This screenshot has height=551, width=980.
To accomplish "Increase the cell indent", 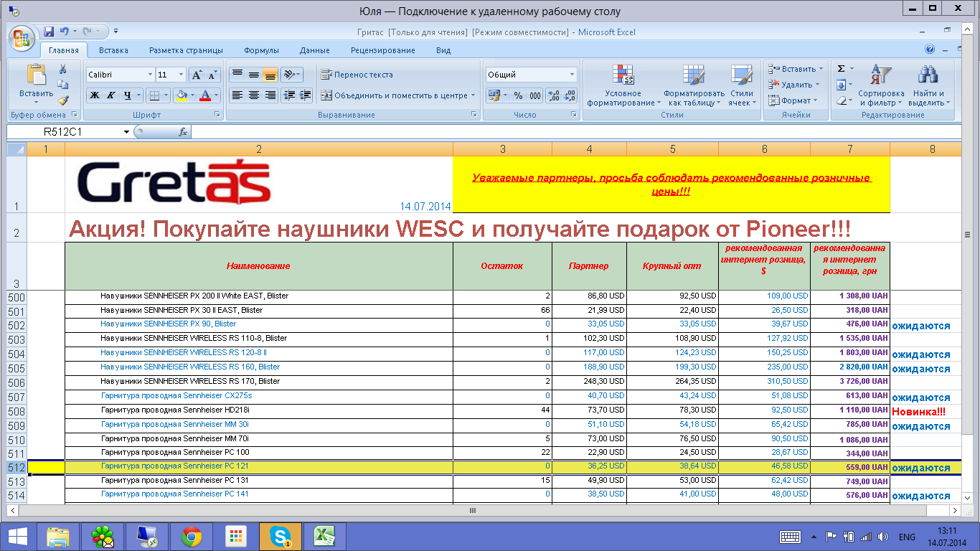I will [305, 95].
